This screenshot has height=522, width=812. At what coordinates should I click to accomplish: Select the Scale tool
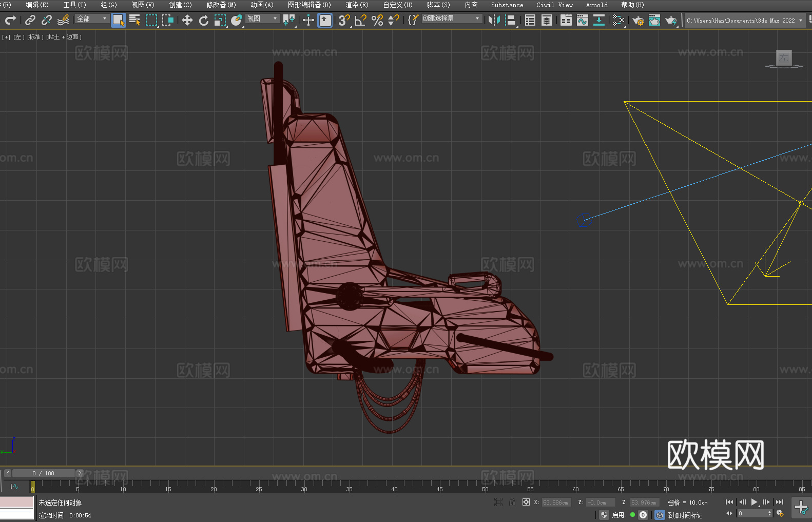click(x=220, y=20)
